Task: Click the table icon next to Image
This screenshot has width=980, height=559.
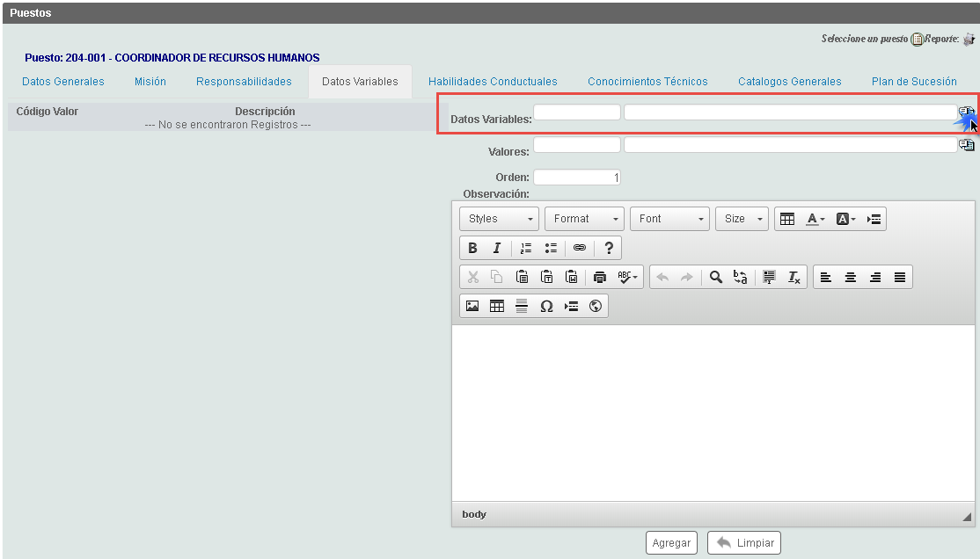Action: click(497, 307)
